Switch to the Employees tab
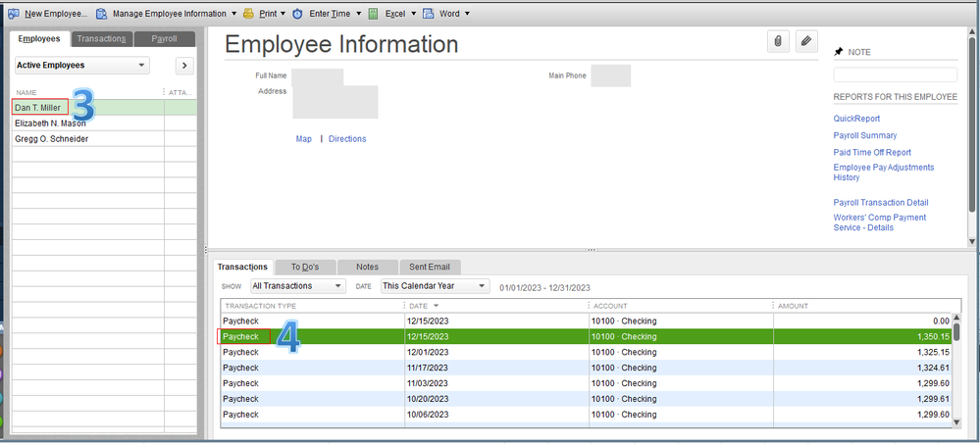 [x=39, y=39]
